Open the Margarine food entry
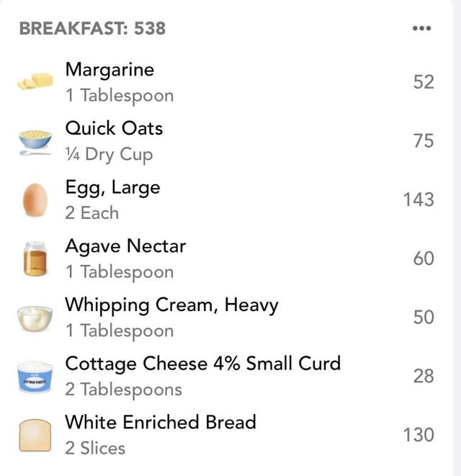Image resolution: width=461 pixels, height=476 pixels. coord(226,82)
